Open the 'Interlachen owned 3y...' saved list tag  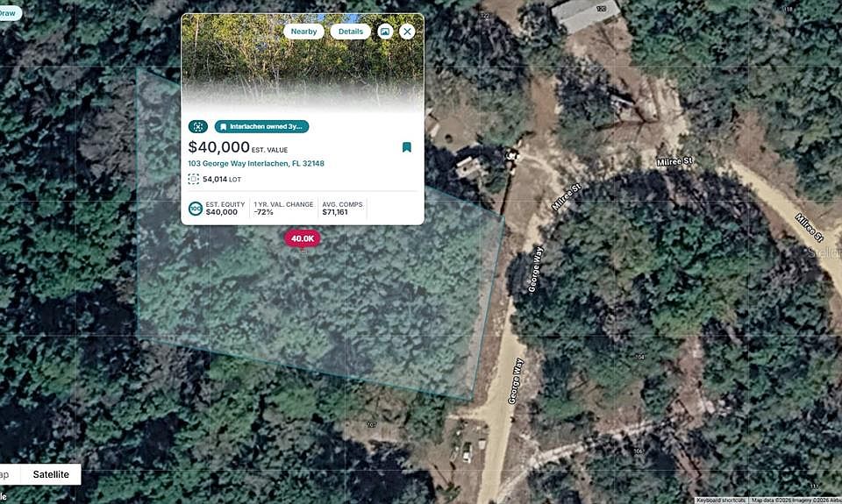point(261,127)
